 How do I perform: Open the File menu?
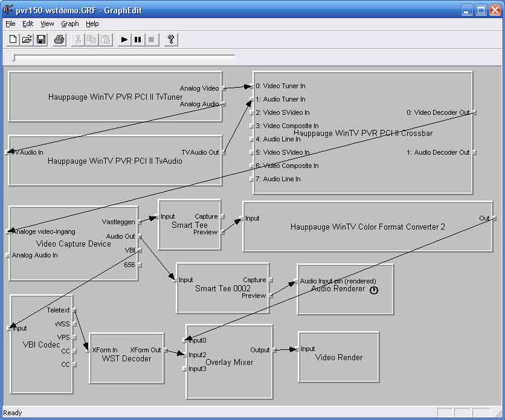10,24
